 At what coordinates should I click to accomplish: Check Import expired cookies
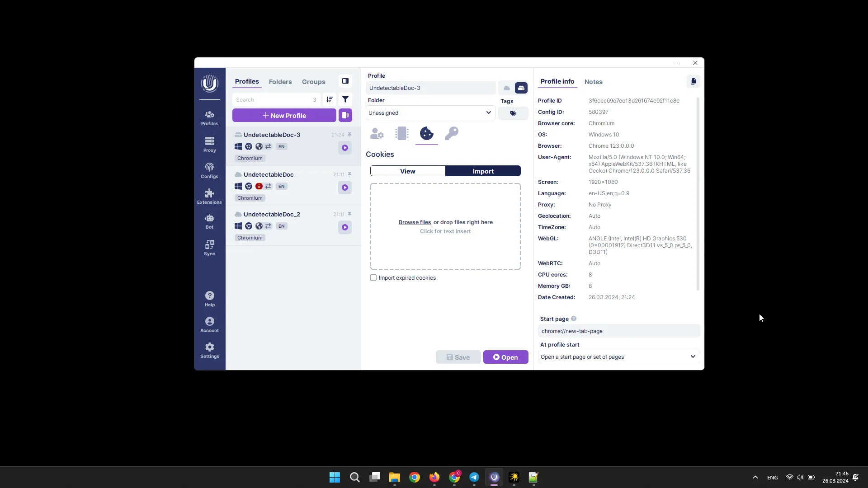tap(373, 277)
